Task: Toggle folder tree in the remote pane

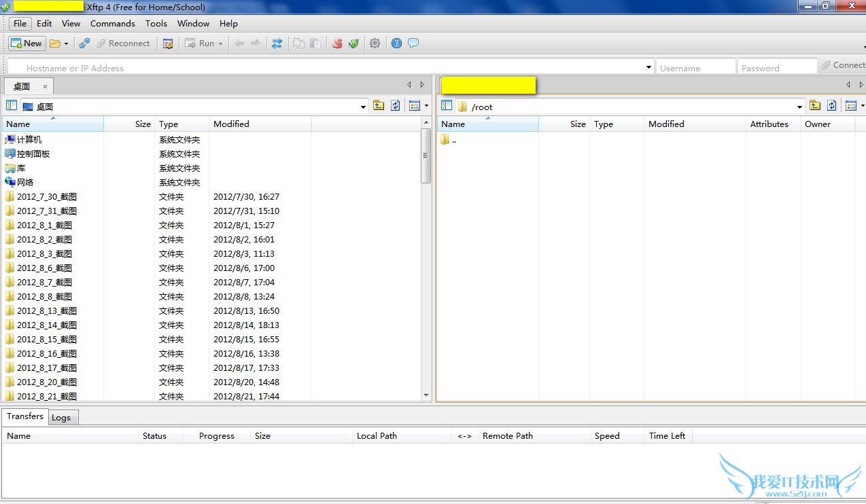Action: (x=447, y=106)
